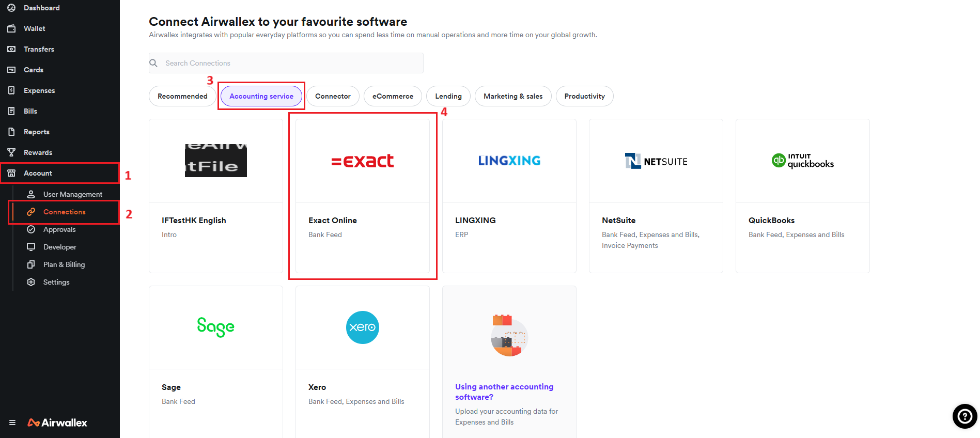Click the Expenses icon in sidebar
The height and width of the screenshot is (438, 980).
(11, 90)
